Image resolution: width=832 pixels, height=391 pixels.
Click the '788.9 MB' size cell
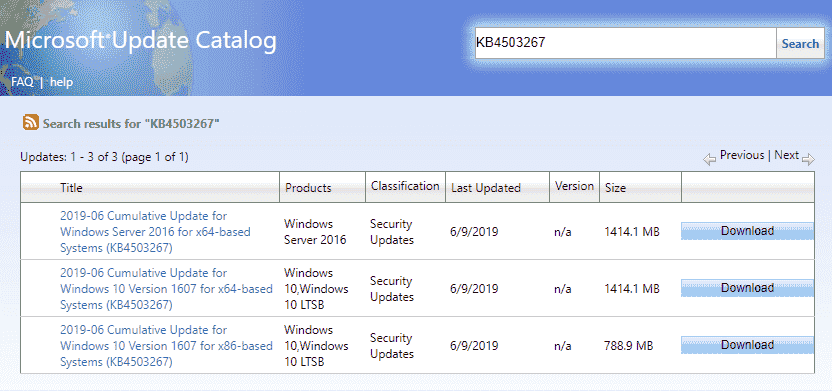tap(628, 346)
